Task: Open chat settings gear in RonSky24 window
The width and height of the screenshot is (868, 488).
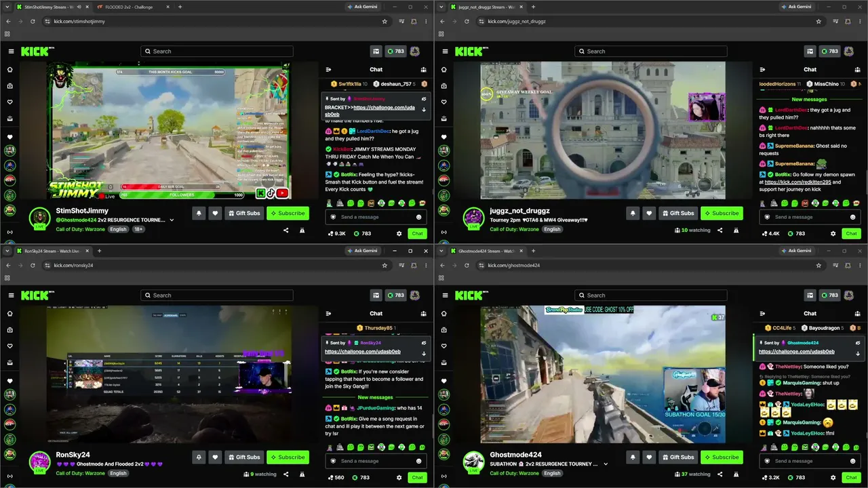Action: (x=399, y=478)
